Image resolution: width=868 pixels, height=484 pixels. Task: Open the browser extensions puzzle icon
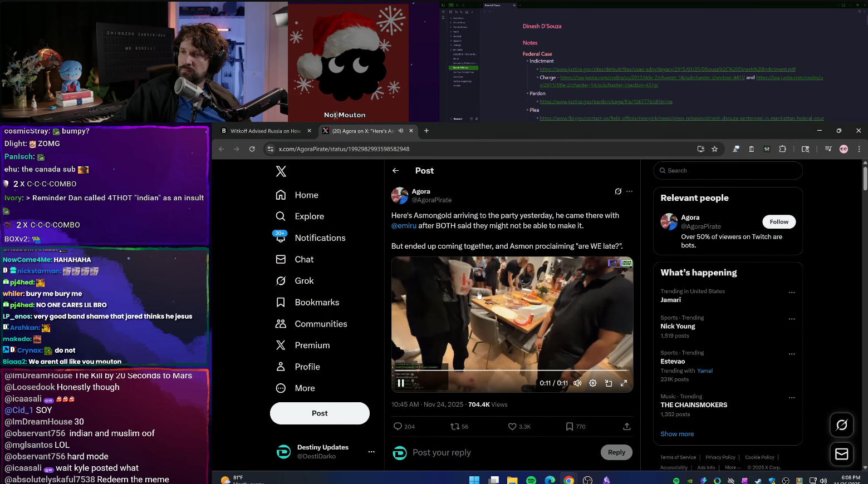pyautogui.click(x=782, y=149)
